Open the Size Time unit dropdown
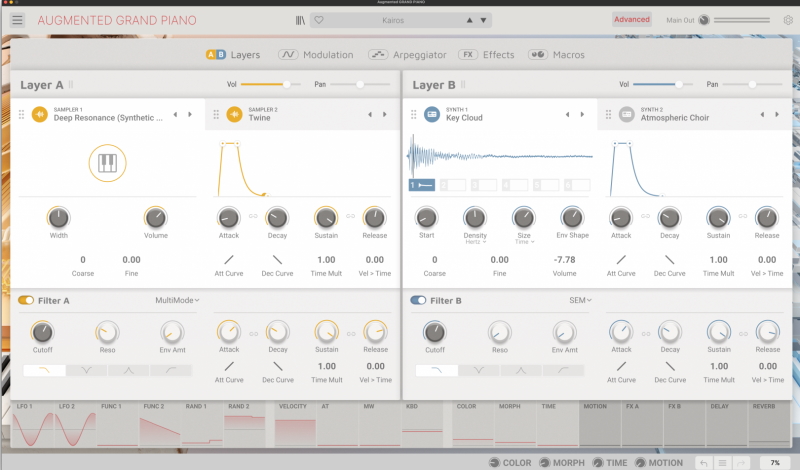The width and height of the screenshot is (800, 470). (x=524, y=242)
